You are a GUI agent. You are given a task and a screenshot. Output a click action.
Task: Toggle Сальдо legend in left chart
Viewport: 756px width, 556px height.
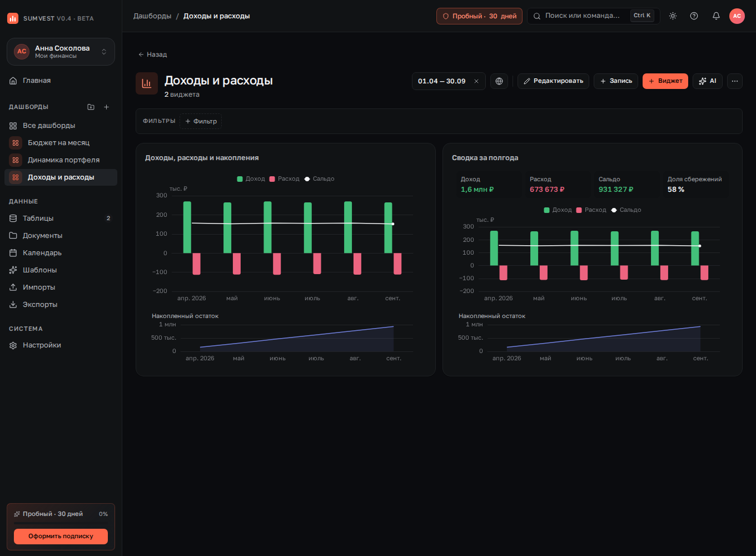click(x=319, y=179)
